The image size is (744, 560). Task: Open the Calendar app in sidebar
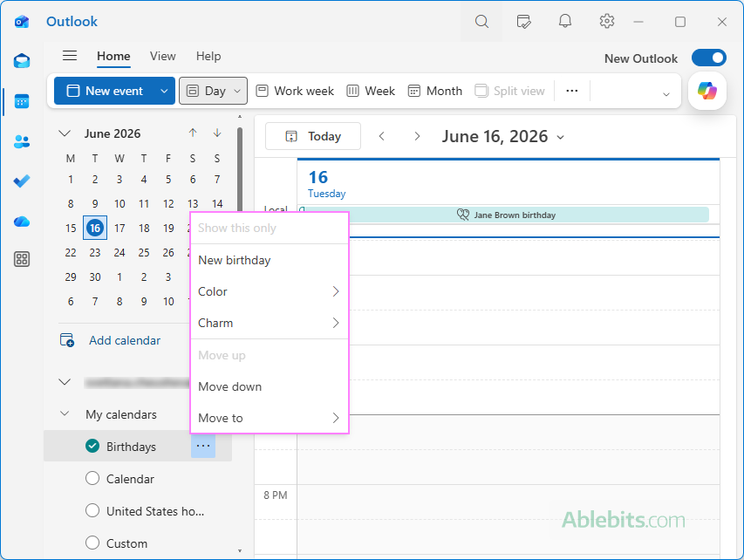[x=22, y=101]
